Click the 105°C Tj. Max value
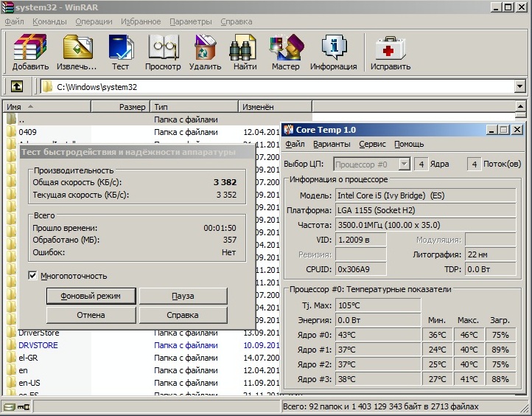Image resolution: width=532 pixels, height=416 pixels. pyautogui.click(x=378, y=305)
